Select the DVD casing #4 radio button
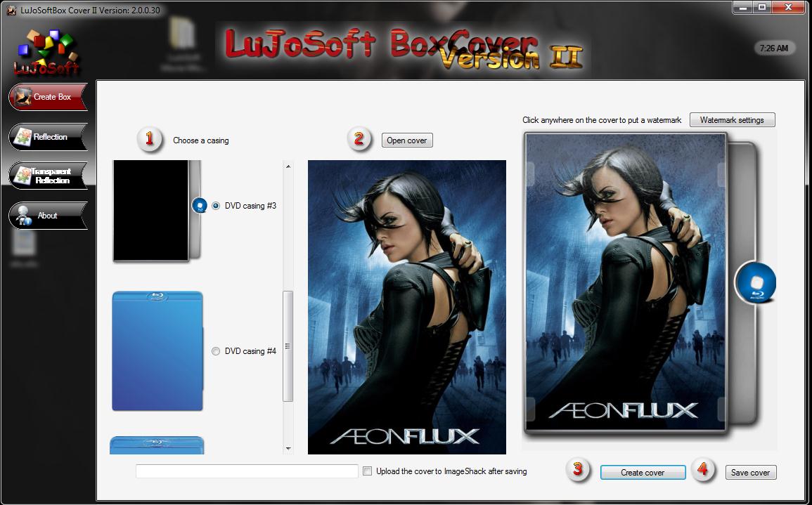Screen dimensions: 812x505 tap(216, 351)
